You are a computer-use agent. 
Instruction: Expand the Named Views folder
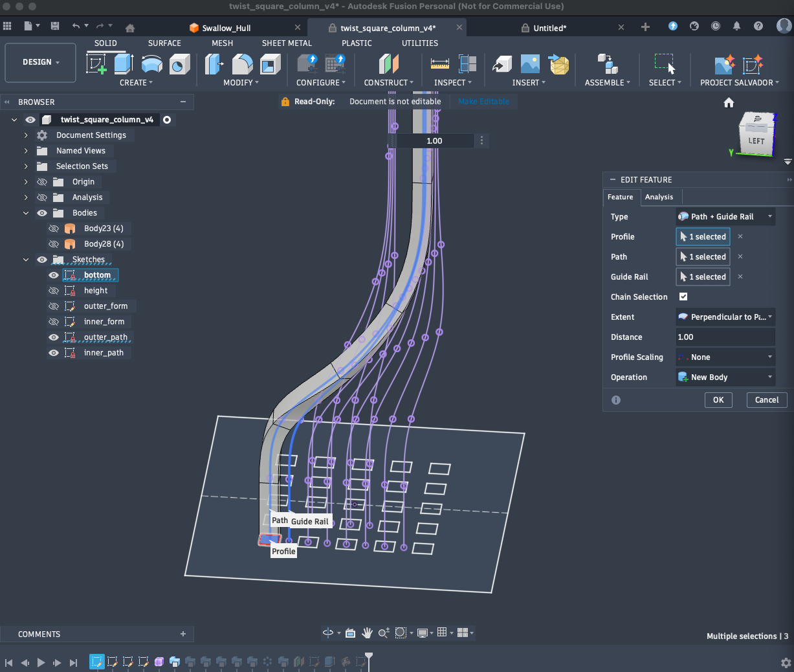click(26, 151)
